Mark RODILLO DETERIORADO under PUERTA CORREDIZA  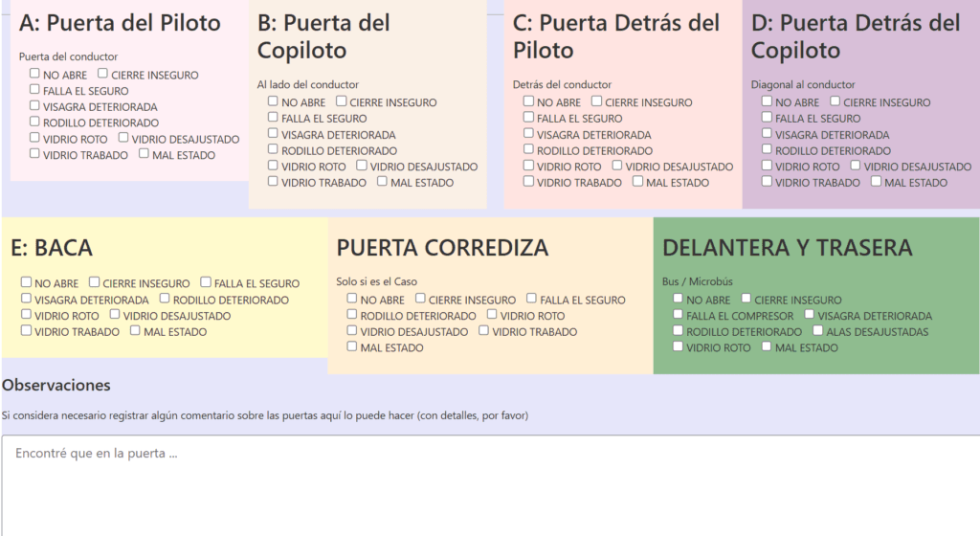[352, 315]
